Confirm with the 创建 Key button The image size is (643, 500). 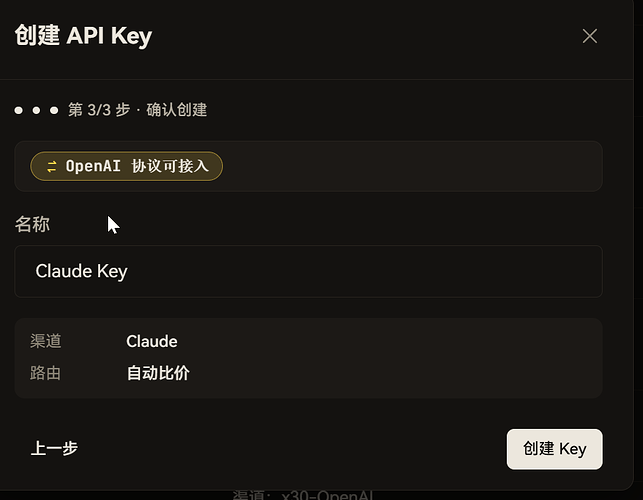click(x=554, y=449)
